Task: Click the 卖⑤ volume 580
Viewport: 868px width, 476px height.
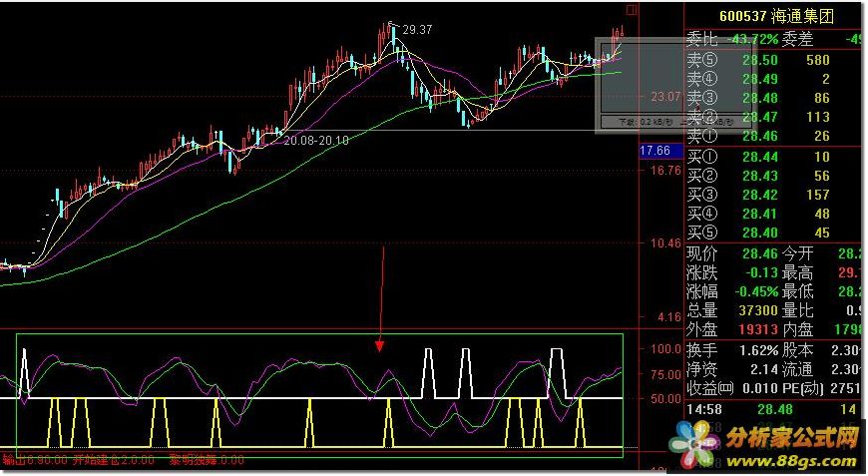Action: 818,60
